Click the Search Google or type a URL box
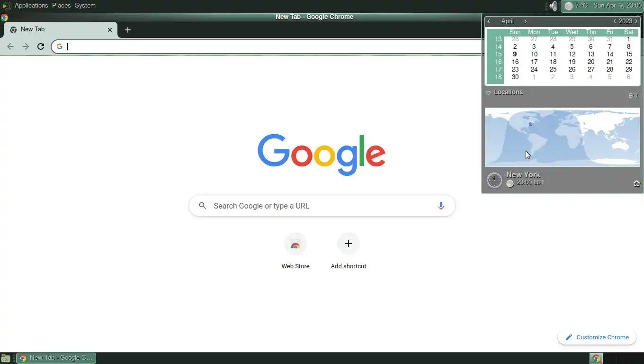644x364 pixels. [322, 206]
